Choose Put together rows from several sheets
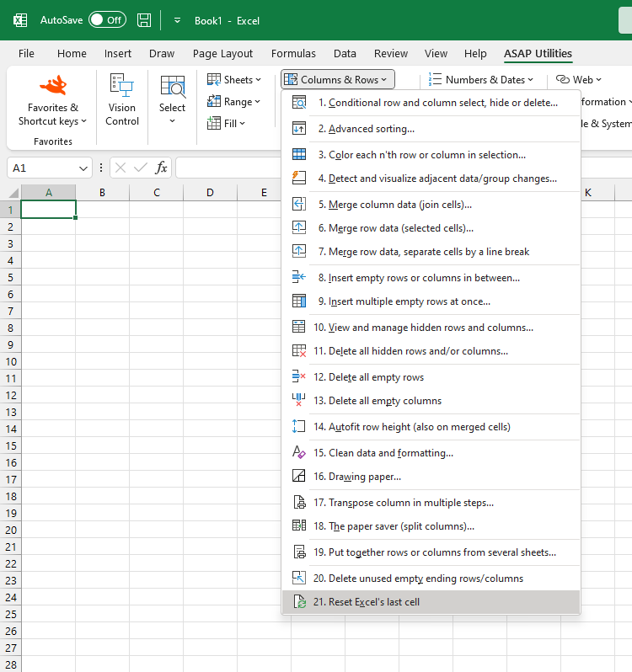 tap(431, 552)
